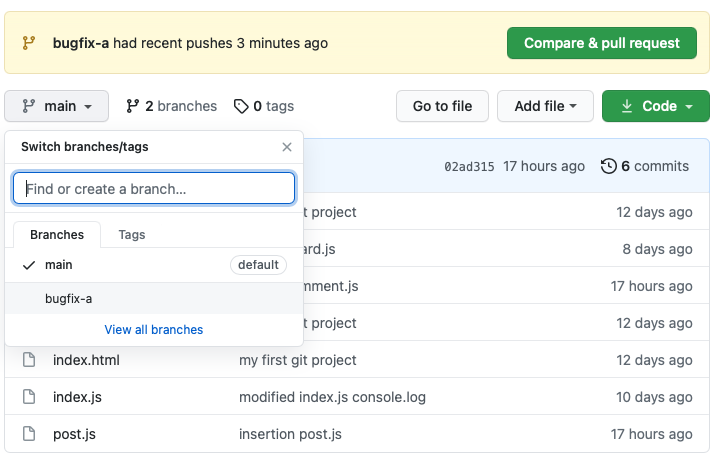Open the View all branches link

point(154,330)
